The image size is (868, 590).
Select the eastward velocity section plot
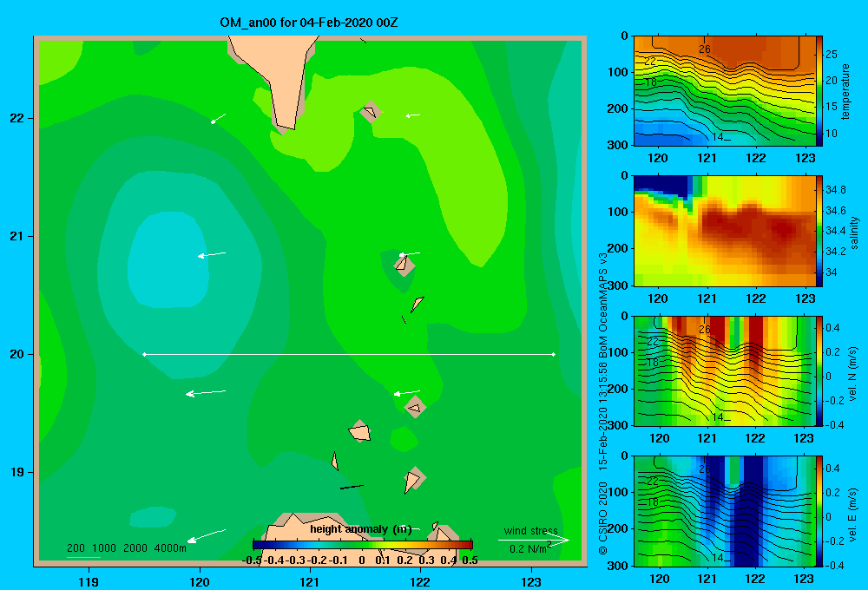point(725,511)
